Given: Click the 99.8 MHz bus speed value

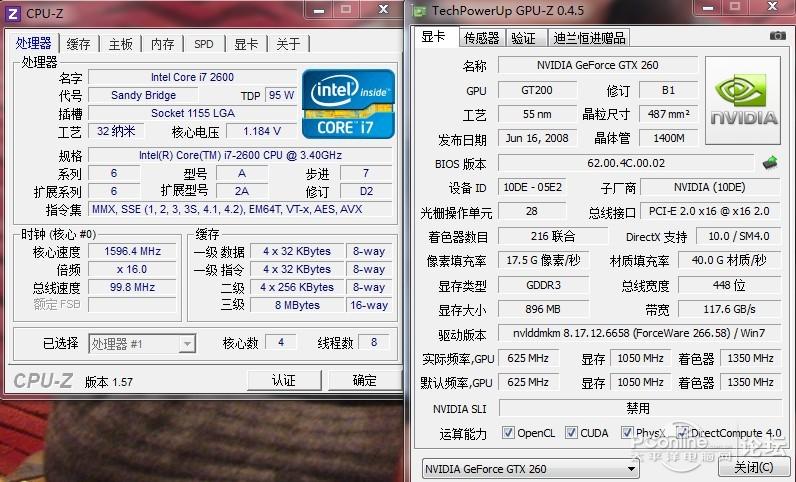Looking at the screenshot, I should click(132, 287).
